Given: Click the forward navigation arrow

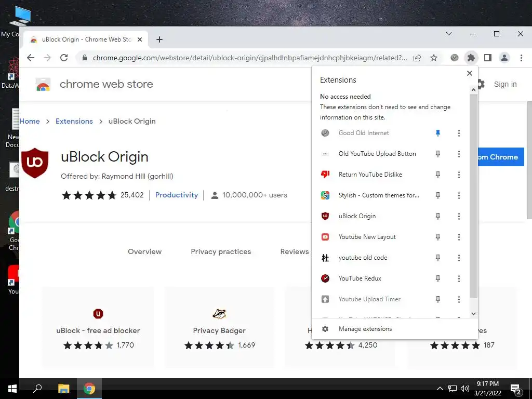Looking at the screenshot, I should click(47, 58).
